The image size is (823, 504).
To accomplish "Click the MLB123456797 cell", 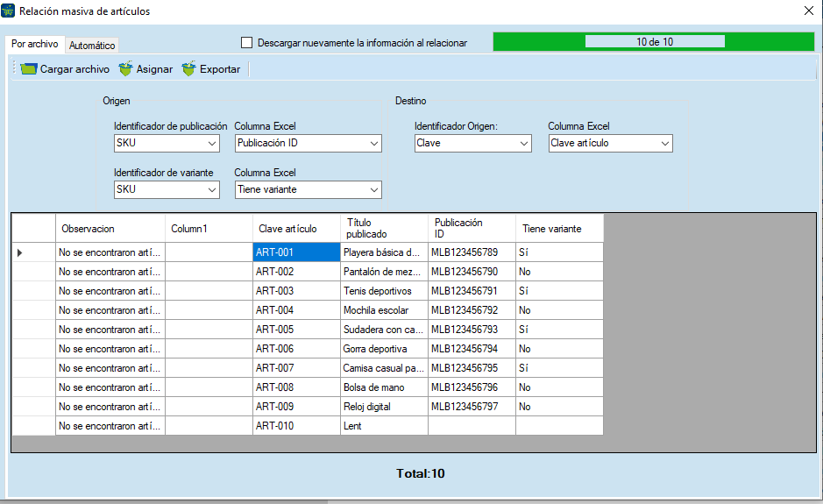I will (472, 407).
